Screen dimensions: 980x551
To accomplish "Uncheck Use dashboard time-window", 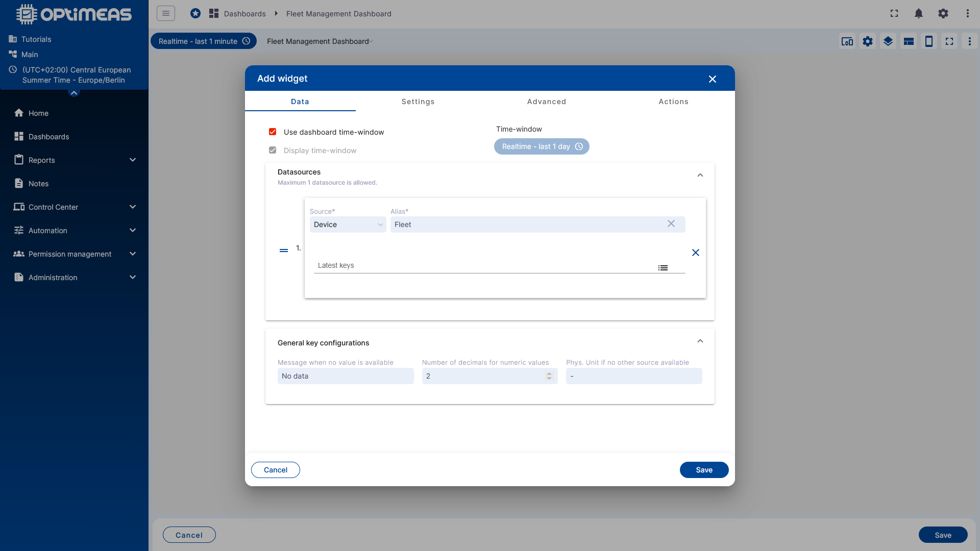I will click(x=273, y=132).
